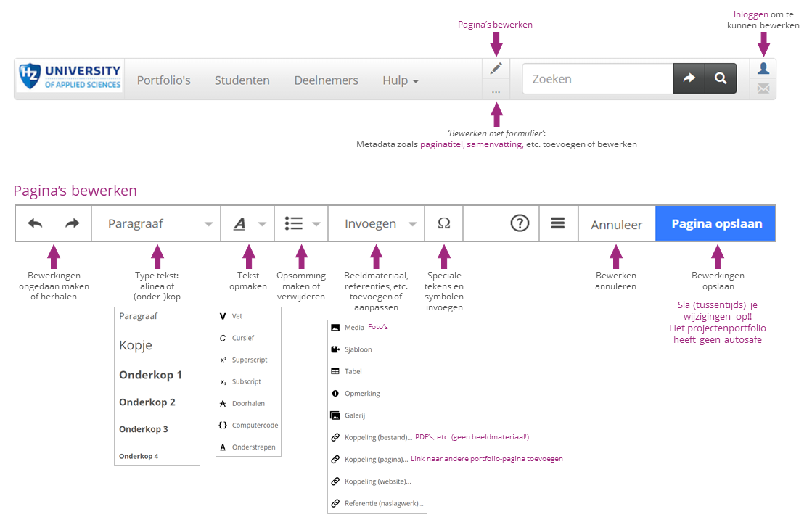The height and width of the screenshot is (522, 812).
Task: Click the magnifier to search
Action: pos(720,78)
